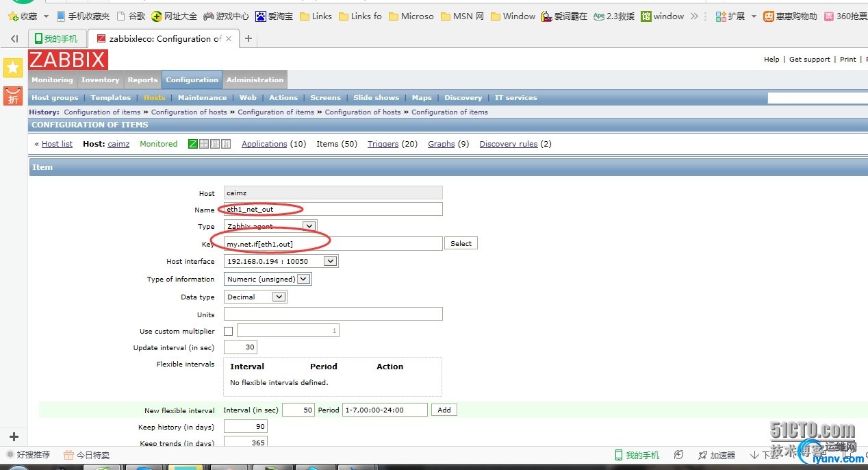Click in the Units field

click(x=333, y=314)
